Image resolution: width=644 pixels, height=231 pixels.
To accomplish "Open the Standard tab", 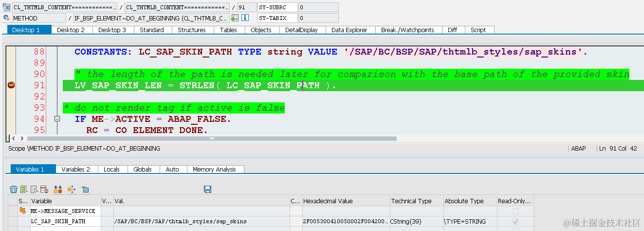I will [x=152, y=30].
